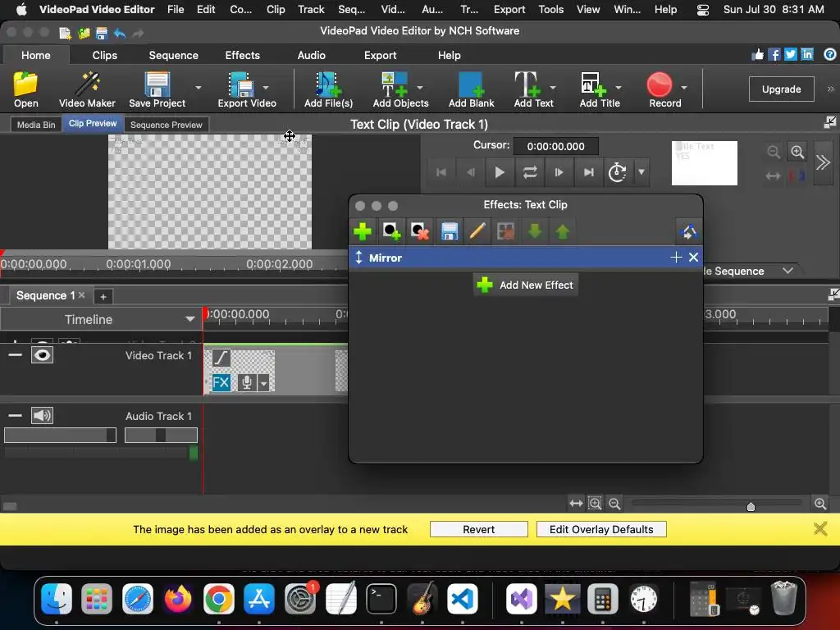Click the Cursor time input field
Image resolution: width=840 pixels, height=630 pixels.
[x=555, y=146]
